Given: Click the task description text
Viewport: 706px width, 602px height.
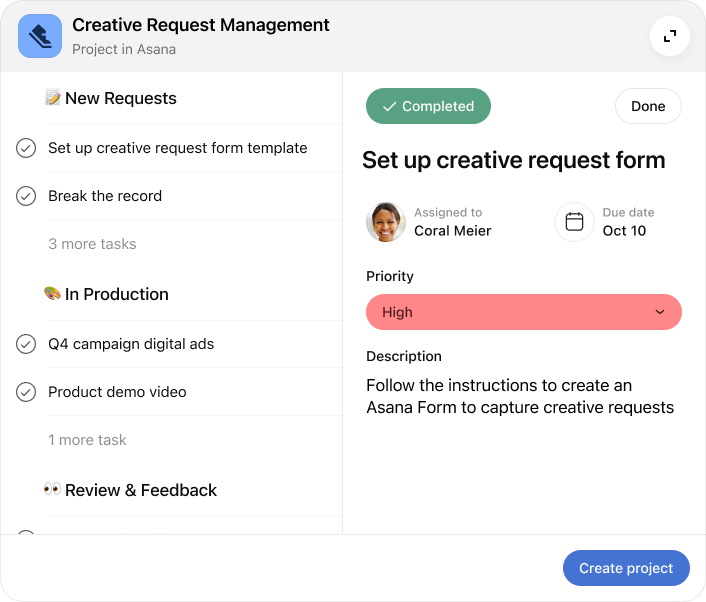Looking at the screenshot, I should click(x=519, y=396).
